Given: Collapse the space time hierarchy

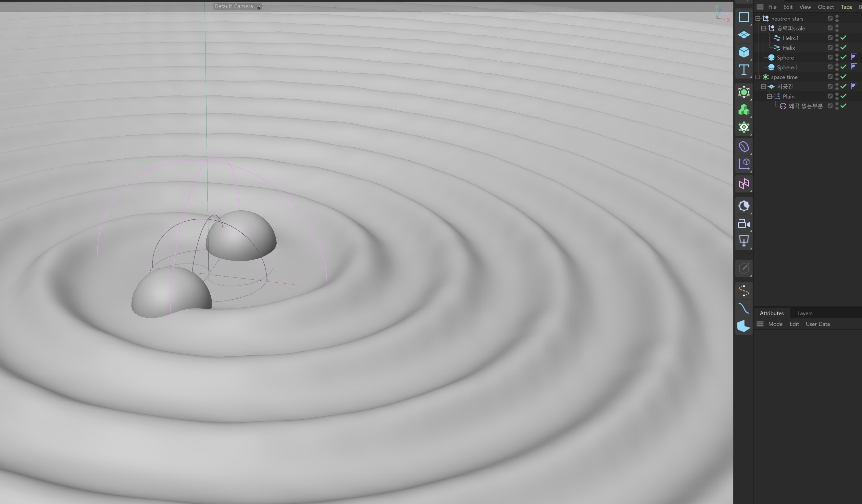Looking at the screenshot, I should (x=758, y=77).
